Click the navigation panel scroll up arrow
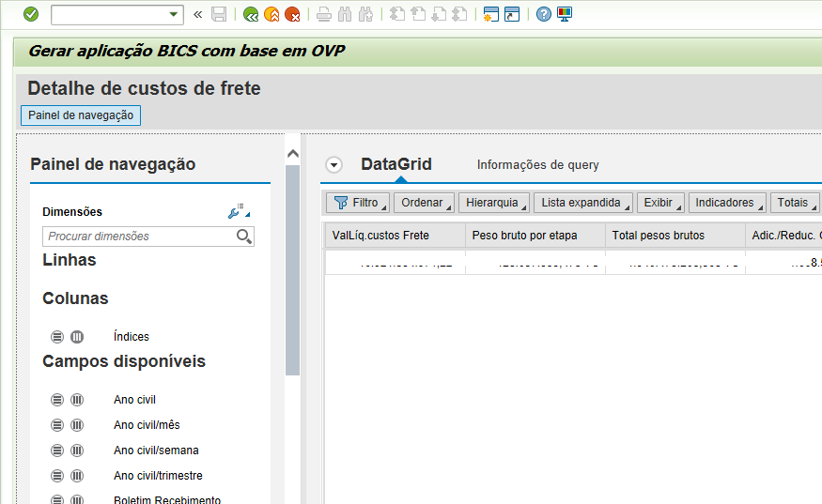 pos(293,154)
